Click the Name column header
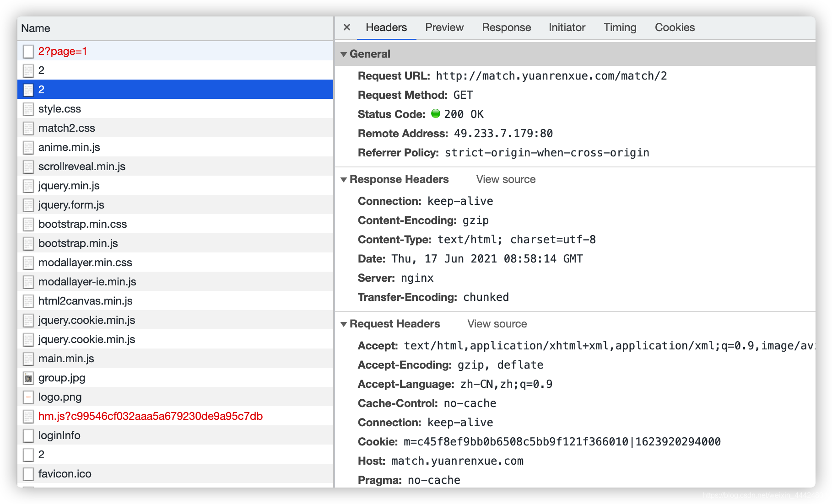 175,28
